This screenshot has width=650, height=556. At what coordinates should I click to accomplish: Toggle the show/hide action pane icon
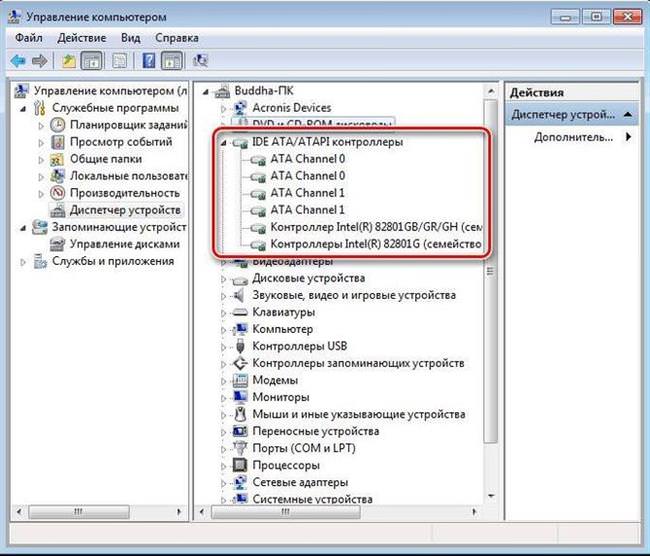[x=172, y=61]
